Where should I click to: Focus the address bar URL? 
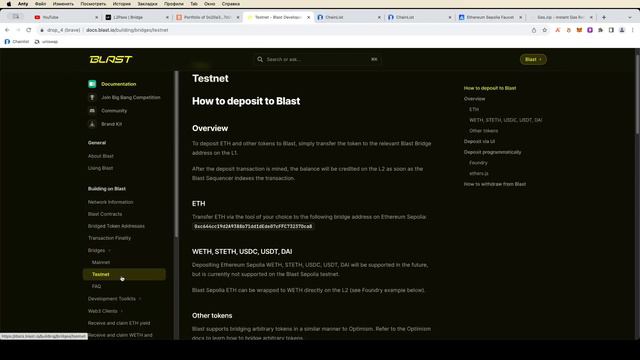127,30
